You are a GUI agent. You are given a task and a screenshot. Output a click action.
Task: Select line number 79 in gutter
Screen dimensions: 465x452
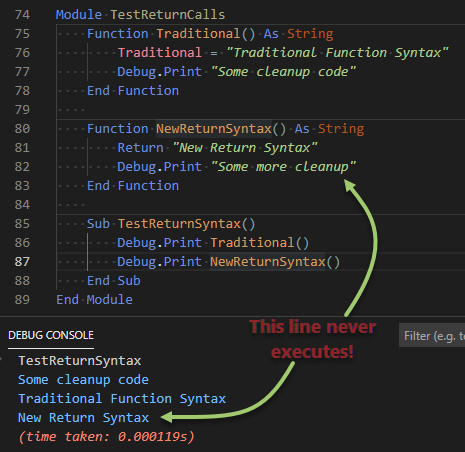(x=22, y=110)
